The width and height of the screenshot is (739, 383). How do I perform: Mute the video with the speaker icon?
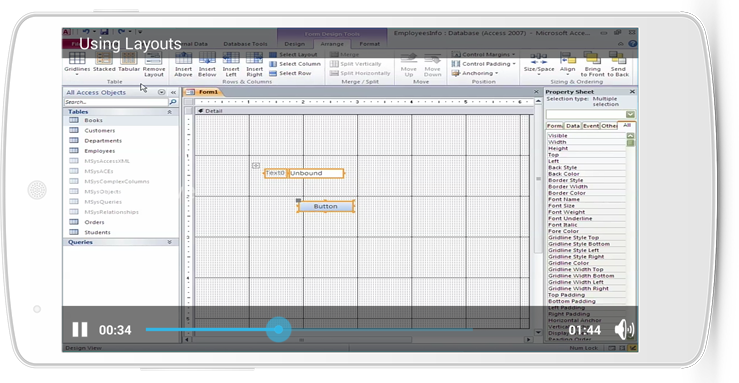[x=624, y=329]
